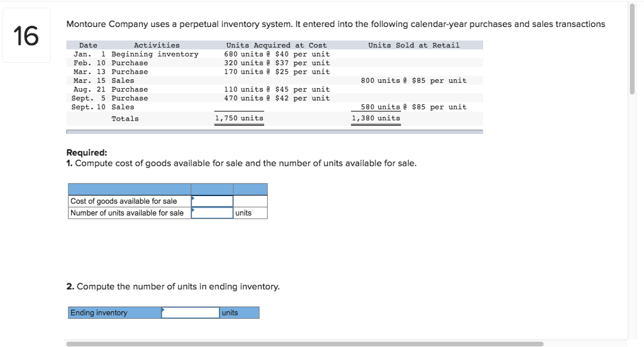Click the 'Units Sold at Retail' column header

414,45
